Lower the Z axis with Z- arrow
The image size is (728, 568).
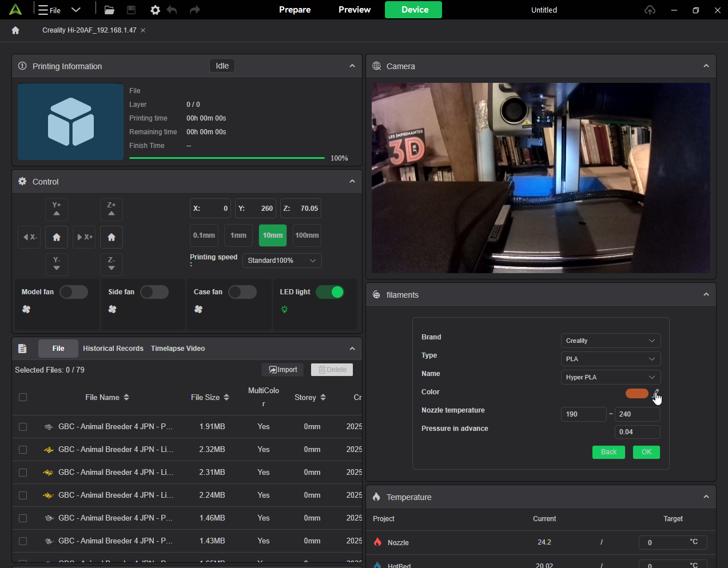click(112, 264)
